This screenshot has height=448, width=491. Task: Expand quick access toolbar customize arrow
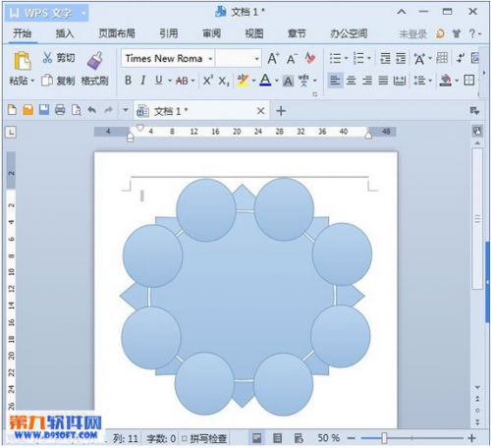(126, 110)
